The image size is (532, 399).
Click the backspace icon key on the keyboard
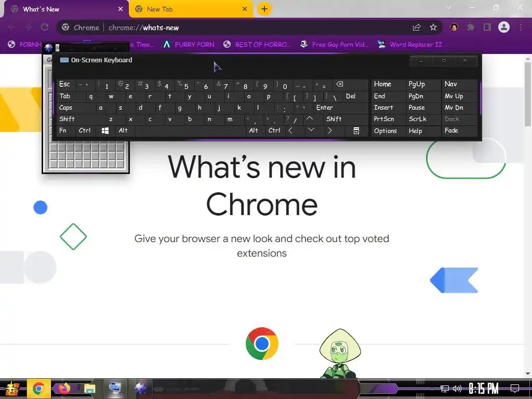(x=351, y=85)
